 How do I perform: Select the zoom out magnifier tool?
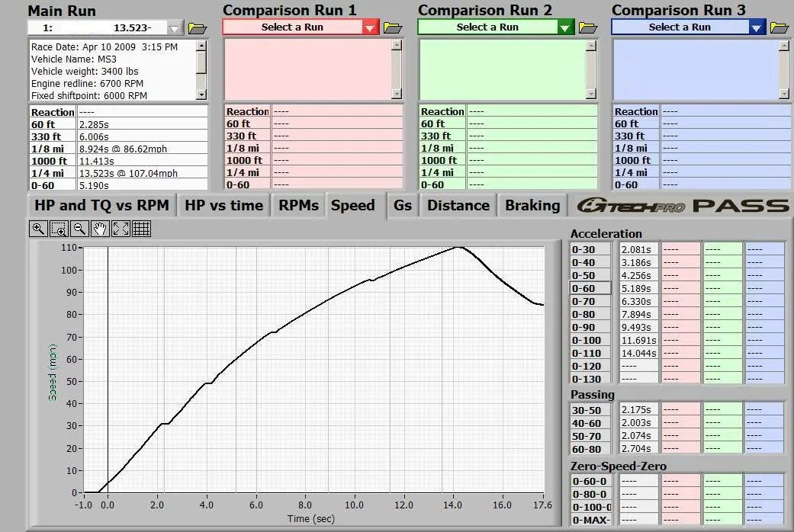[x=79, y=228]
